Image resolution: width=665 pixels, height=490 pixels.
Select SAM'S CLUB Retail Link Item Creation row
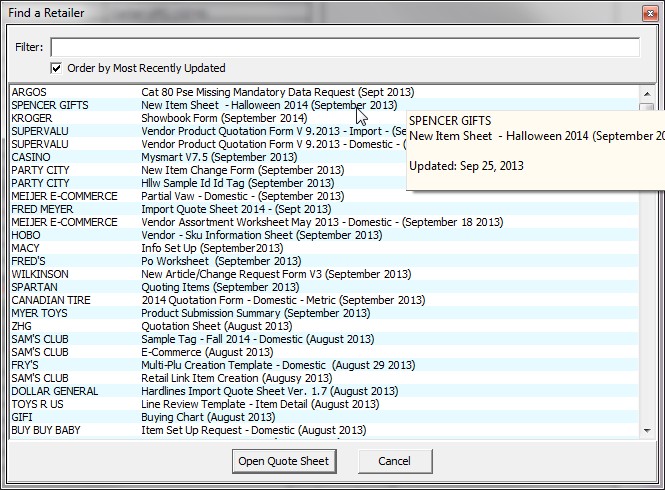point(324,378)
